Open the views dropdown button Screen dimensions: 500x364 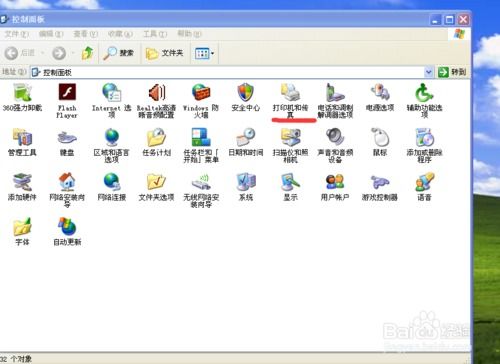(204, 53)
